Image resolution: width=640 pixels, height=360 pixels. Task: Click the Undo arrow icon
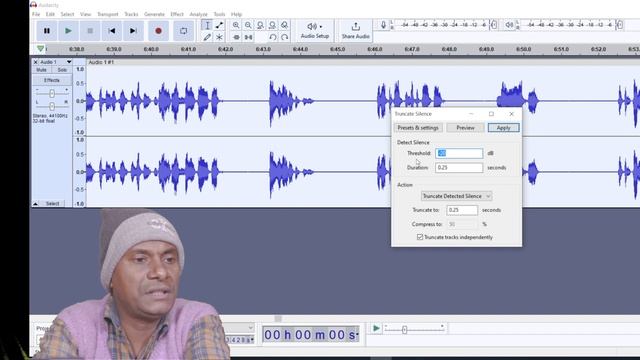(272, 37)
